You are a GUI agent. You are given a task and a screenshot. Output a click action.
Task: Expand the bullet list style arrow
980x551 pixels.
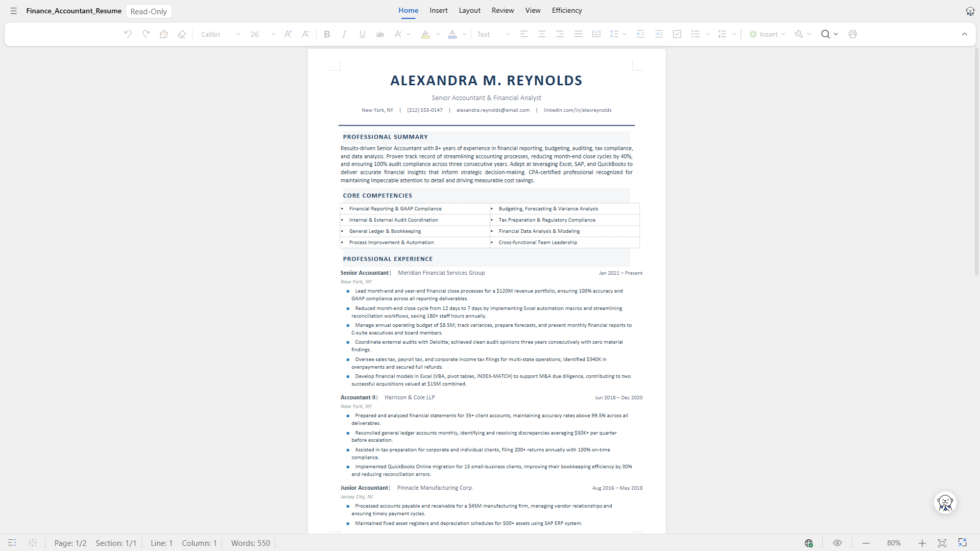(x=707, y=34)
